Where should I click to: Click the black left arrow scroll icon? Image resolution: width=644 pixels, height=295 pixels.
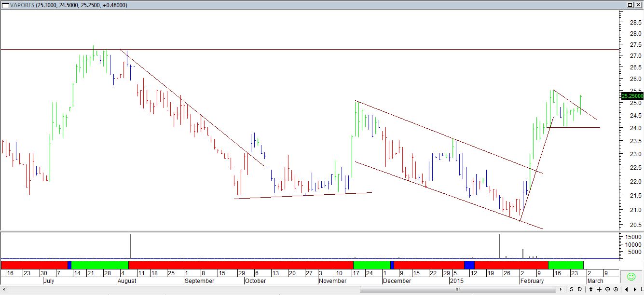point(627,289)
